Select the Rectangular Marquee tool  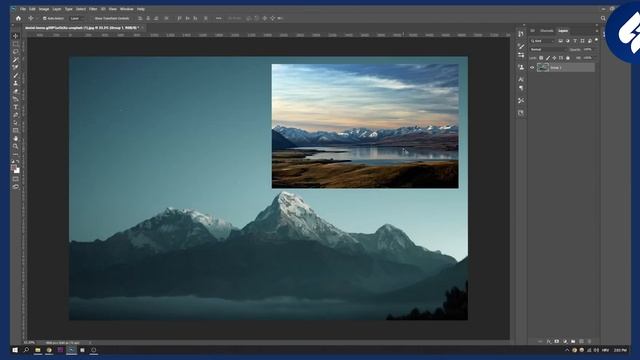pos(16,44)
